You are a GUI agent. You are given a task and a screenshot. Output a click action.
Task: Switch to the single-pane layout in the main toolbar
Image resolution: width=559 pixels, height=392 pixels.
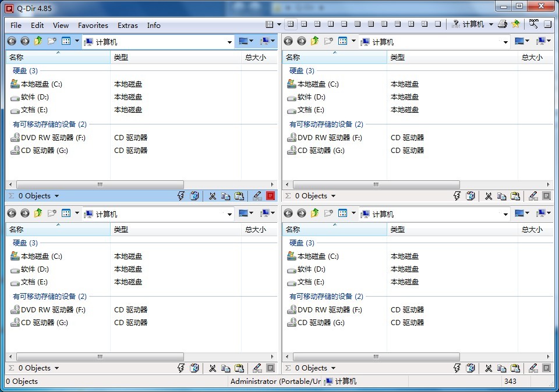[x=438, y=24]
